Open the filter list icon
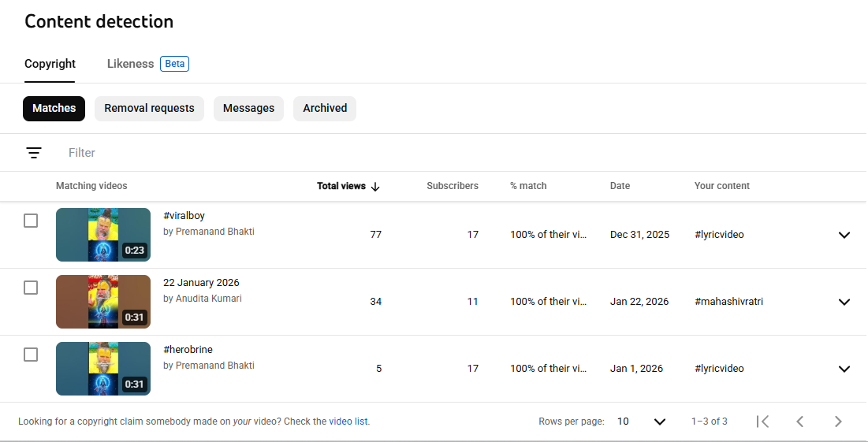This screenshot has height=442, width=868. coord(33,153)
